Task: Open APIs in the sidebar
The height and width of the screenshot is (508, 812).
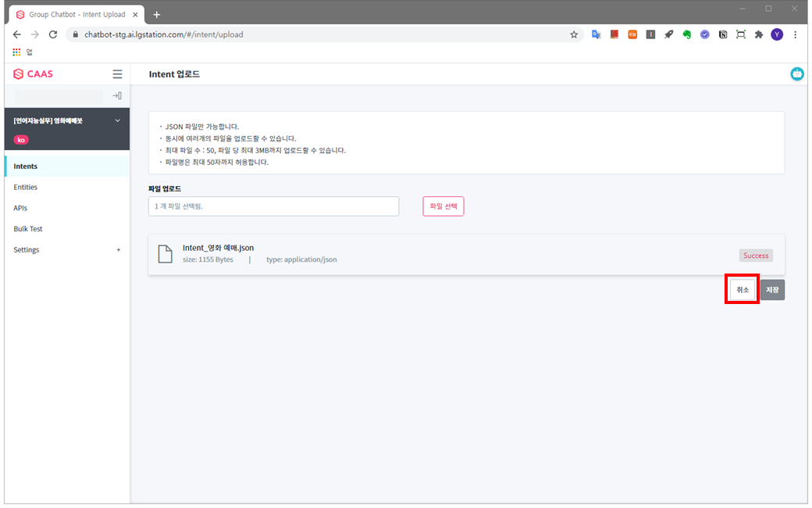Action: [x=21, y=209]
